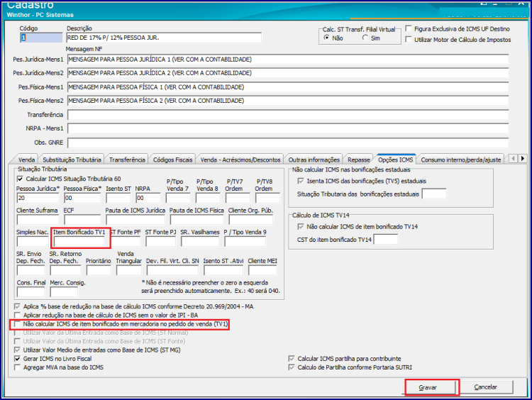Image resolution: width=532 pixels, height=400 pixels.
Task: Click the P/Tipo Venda 8 field
Action: (208, 198)
